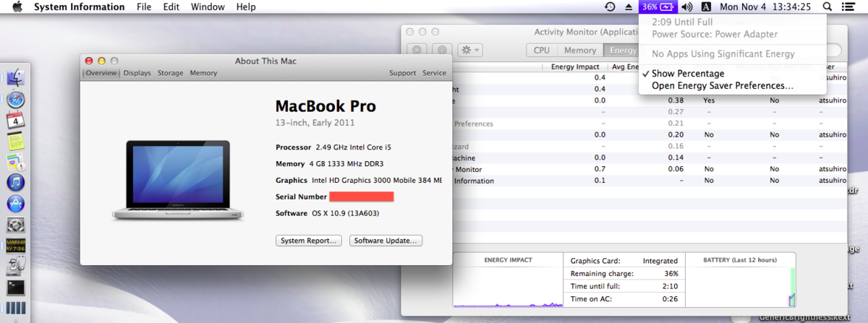This screenshot has height=323, width=868.
Task: Open System Preferences gear in Dock
Action: (16, 225)
